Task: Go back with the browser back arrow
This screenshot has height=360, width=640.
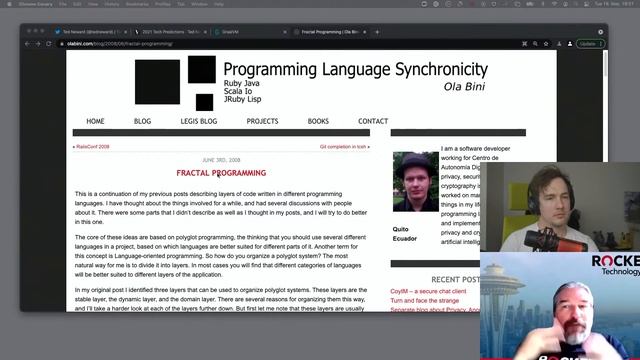Action: tap(27, 44)
